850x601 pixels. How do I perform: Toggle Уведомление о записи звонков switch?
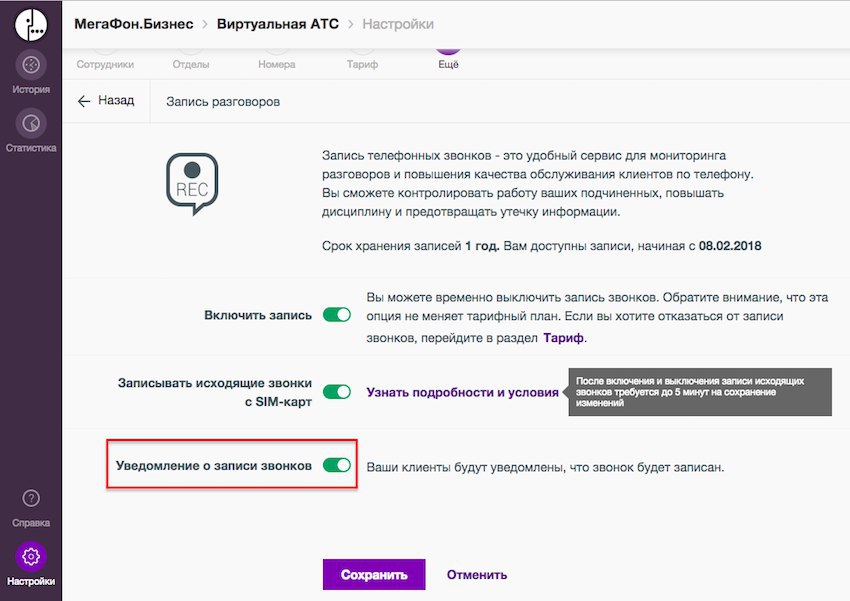point(337,465)
